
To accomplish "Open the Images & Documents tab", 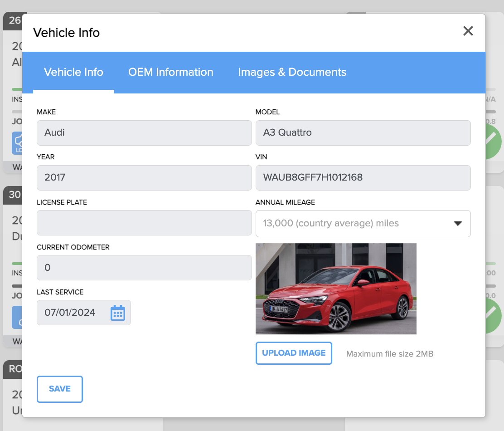I will coord(292,72).
